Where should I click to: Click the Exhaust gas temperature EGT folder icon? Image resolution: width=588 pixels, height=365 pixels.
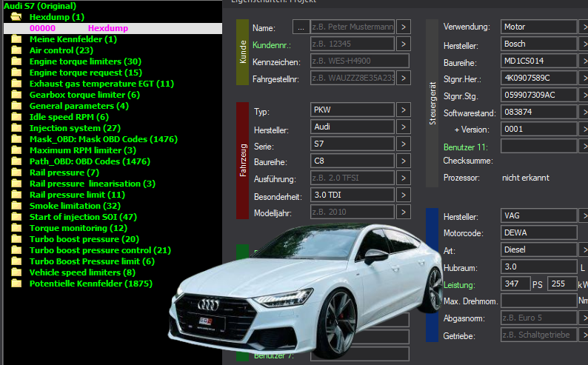point(16,84)
